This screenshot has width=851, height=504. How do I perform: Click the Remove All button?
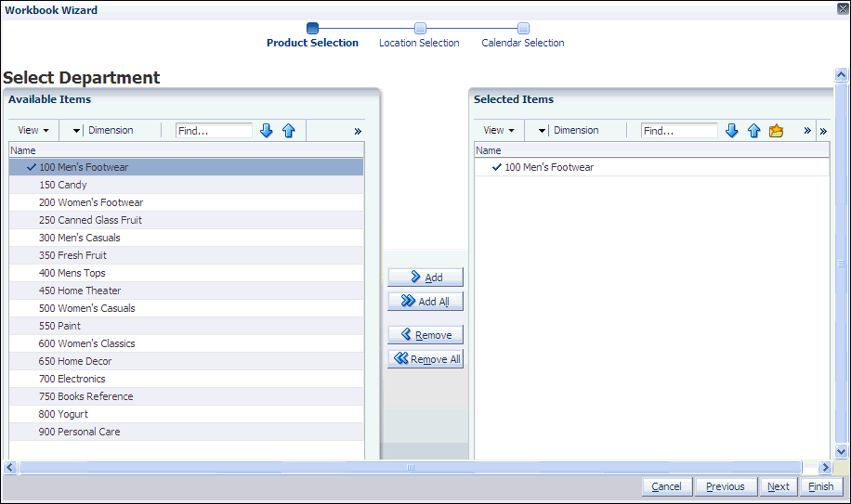(x=425, y=359)
